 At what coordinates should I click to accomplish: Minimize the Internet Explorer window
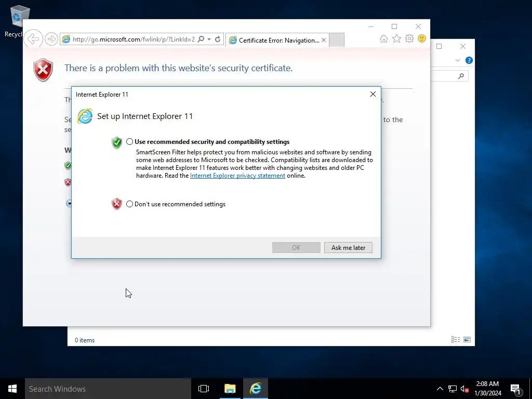pos(371,26)
